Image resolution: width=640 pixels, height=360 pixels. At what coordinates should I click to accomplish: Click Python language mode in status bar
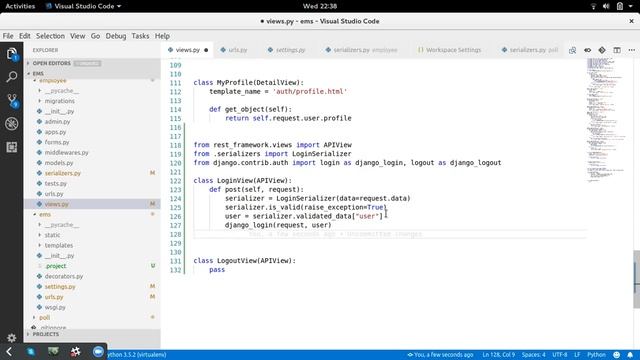click(x=596, y=355)
